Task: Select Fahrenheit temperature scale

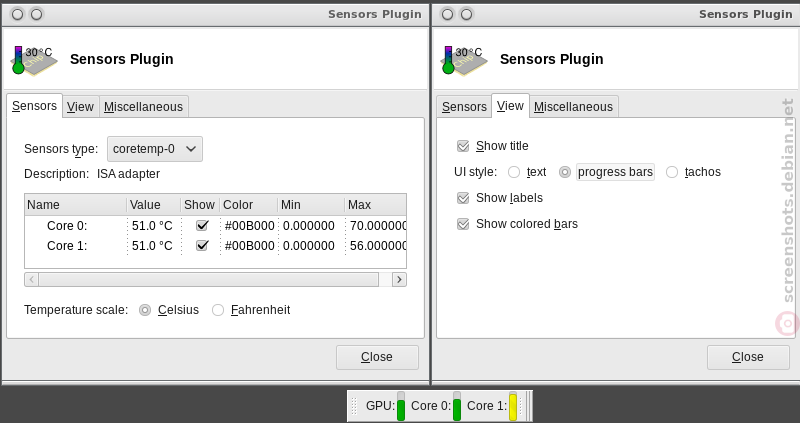Action: 218,310
